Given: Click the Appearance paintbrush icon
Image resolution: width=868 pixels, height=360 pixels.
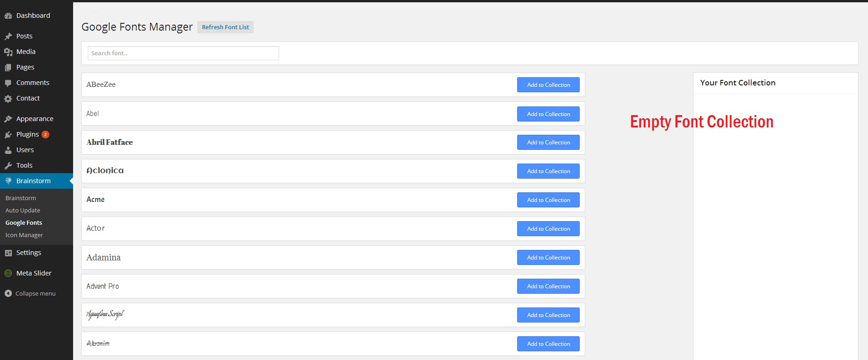Looking at the screenshot, I should click(x=8, y=119).
